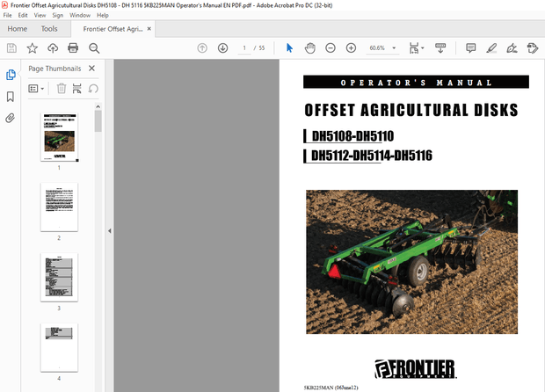Open the Sign menu
545x392 pixels.
58,15
